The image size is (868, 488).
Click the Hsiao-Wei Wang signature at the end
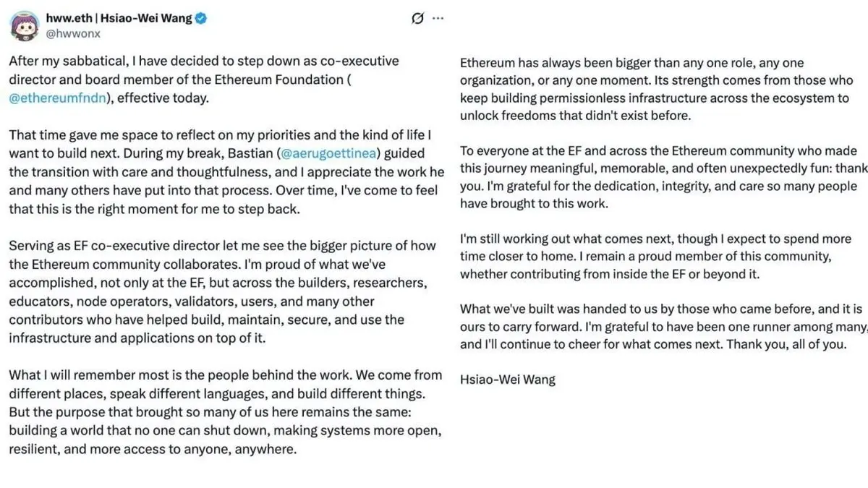(x=508, y=380)
